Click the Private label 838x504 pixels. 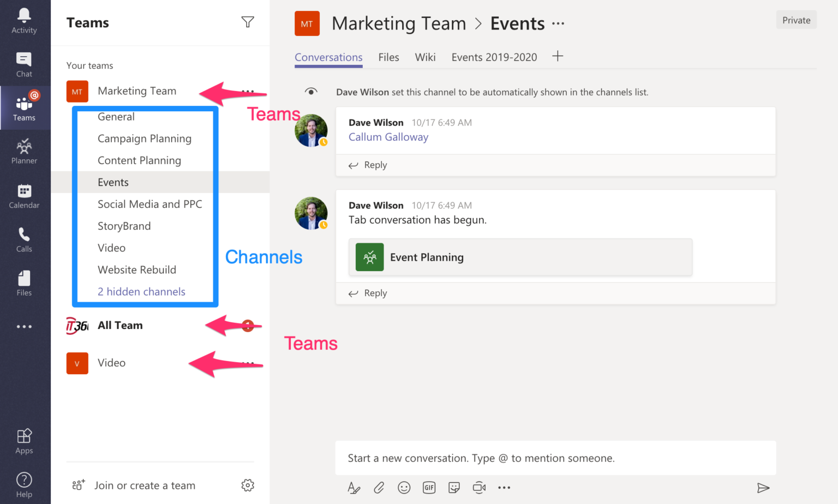(797, 20)
